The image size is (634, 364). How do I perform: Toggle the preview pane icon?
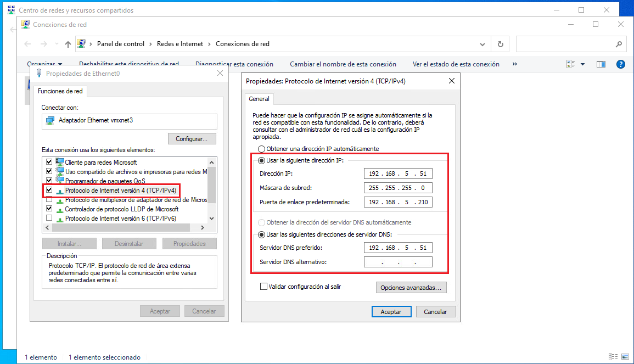[x=601, y=64]
